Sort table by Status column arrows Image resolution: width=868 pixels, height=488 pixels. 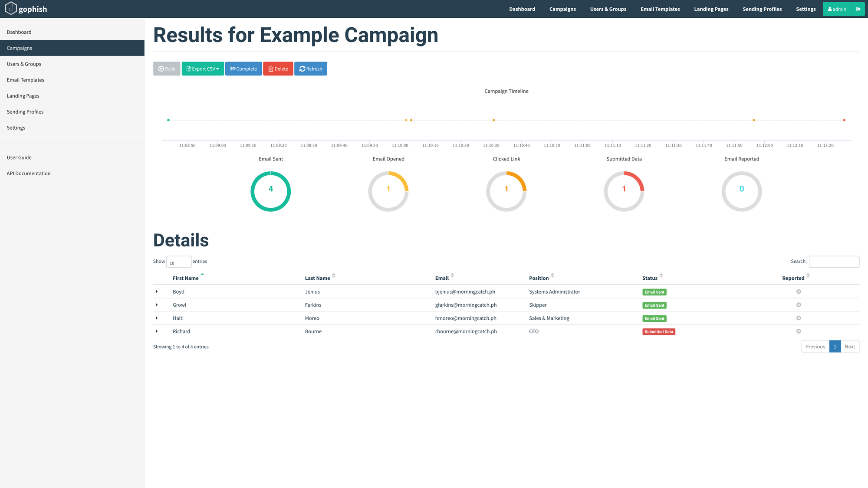tap(661, 276)
